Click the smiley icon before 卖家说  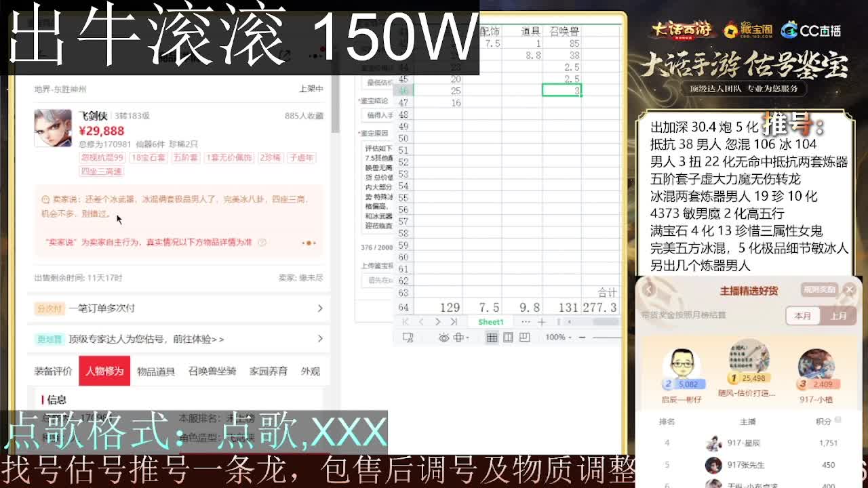coord(45,200)
